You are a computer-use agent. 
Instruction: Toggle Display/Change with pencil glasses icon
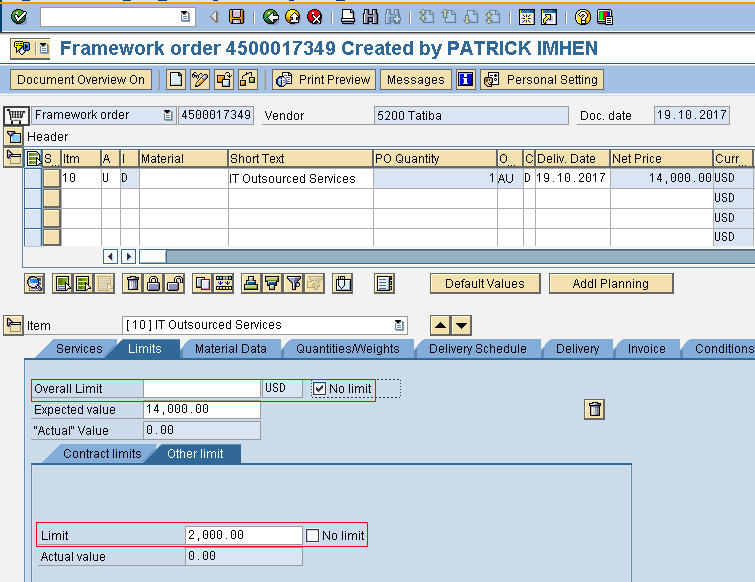pyautogui.click(x=200, y=79)
